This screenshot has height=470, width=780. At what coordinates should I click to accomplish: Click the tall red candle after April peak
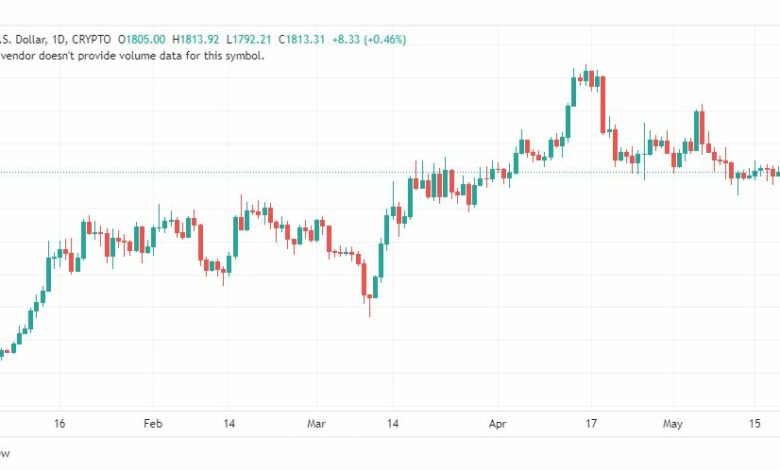tap(603, 104)
